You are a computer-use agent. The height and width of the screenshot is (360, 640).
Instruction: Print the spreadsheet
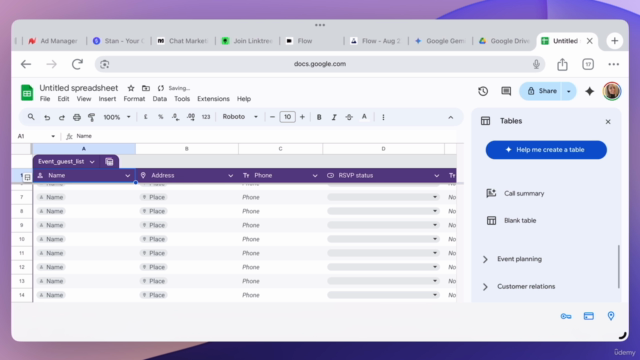point(77,117)
